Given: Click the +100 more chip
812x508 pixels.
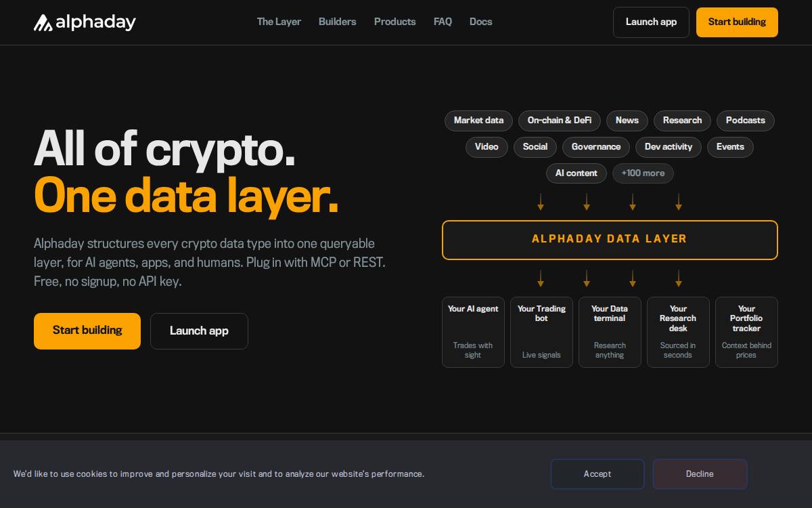Looking at the screenshot, I should (643, 173).
